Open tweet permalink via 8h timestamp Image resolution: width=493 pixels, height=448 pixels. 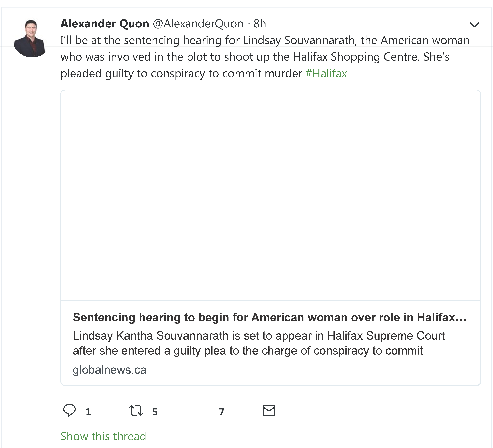coord(260,24)
